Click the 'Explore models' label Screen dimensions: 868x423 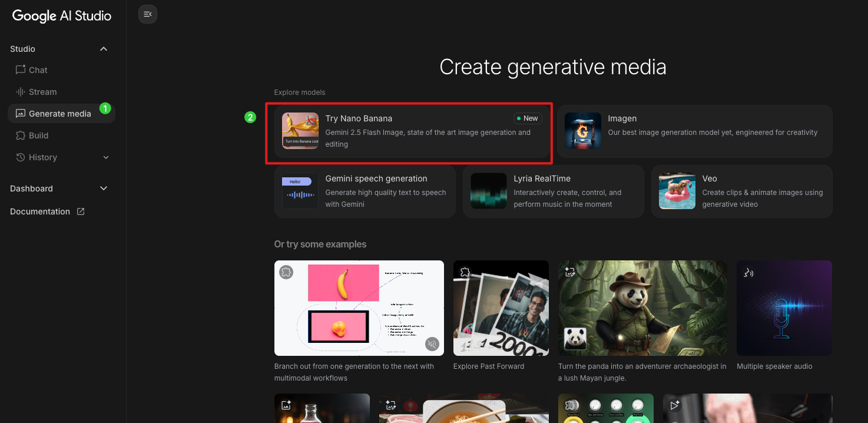pos(300,92)
